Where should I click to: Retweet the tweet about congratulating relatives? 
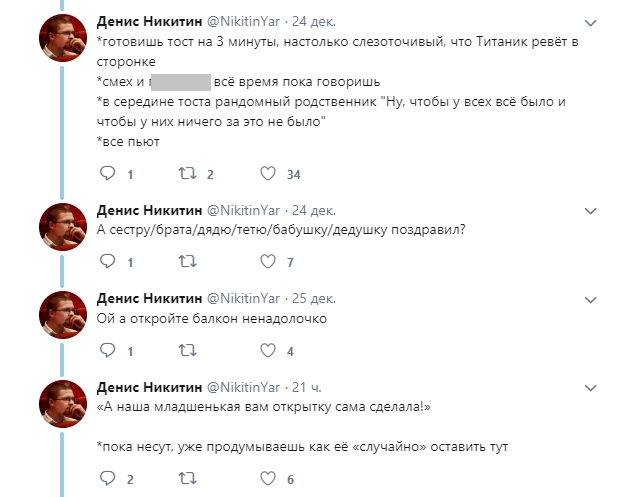tap(187, 262)
